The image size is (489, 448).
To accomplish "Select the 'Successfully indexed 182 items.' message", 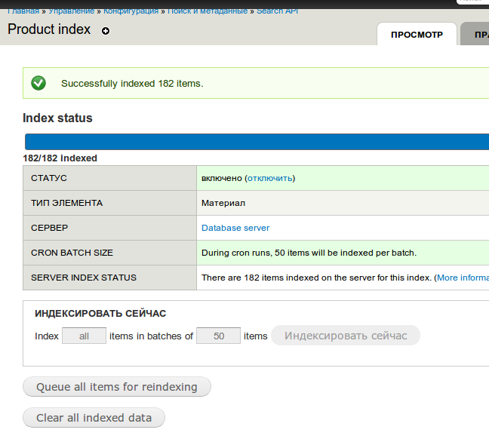I will tap(132, 84).
